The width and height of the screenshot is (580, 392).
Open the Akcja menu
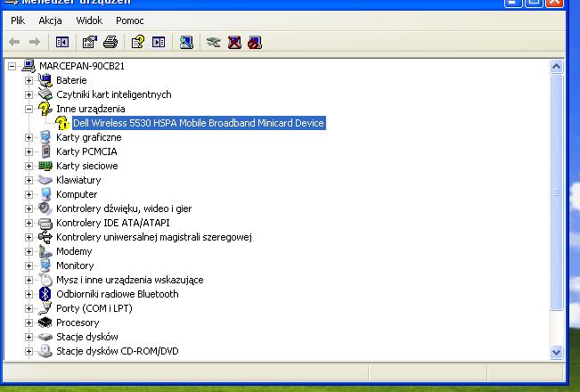pyautogui.click(x=50, y=20)
